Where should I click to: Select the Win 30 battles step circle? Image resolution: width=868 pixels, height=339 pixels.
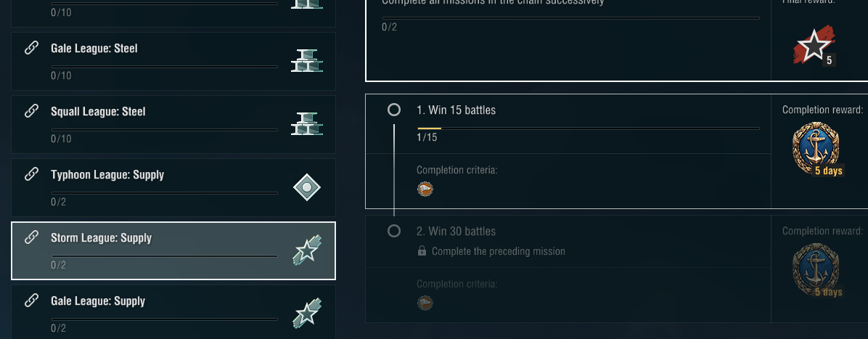coord(394,232)
